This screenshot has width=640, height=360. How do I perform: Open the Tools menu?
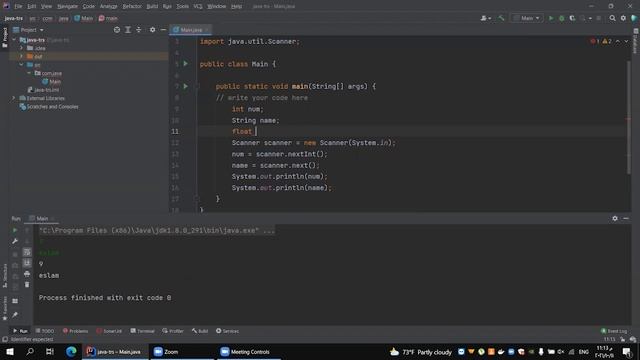182,6
